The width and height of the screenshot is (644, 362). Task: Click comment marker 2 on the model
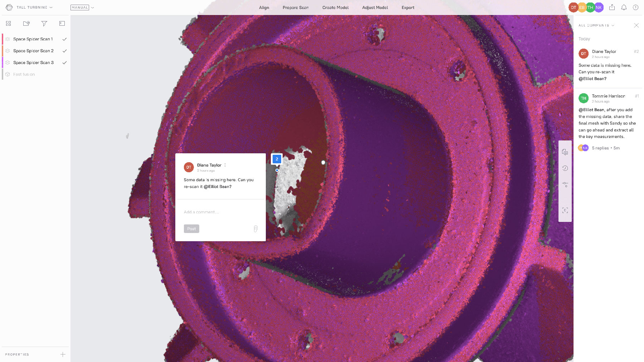coord(277,159)
